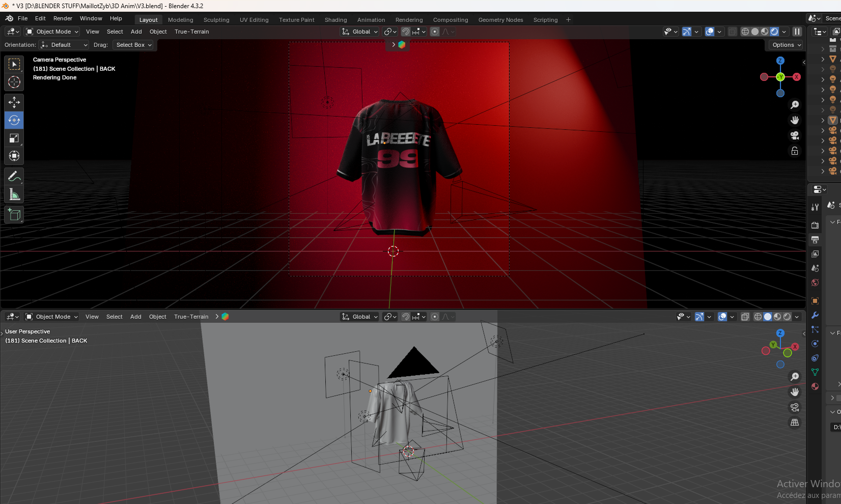Image resolution: width=841 pixels, height=504 pixels.
Task: Click the Add Cube tool icon
Action: click(14, 215)
